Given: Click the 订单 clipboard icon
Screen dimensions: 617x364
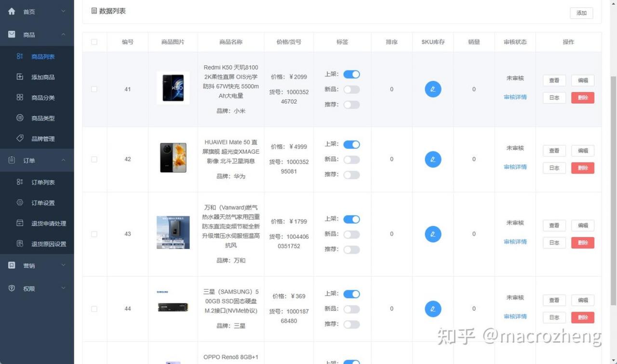Looking at the screenshot, I should [12, 160].
